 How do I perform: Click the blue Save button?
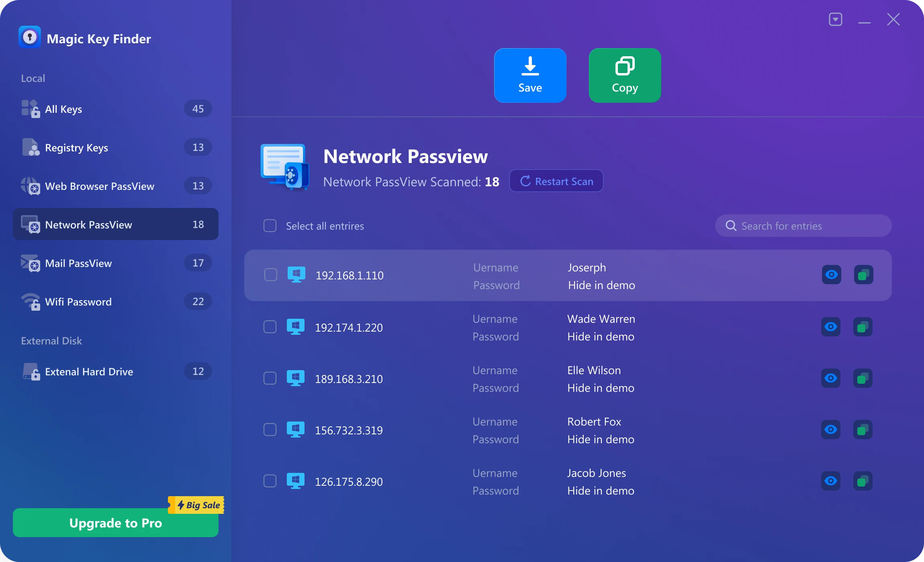tap(529, 75)
